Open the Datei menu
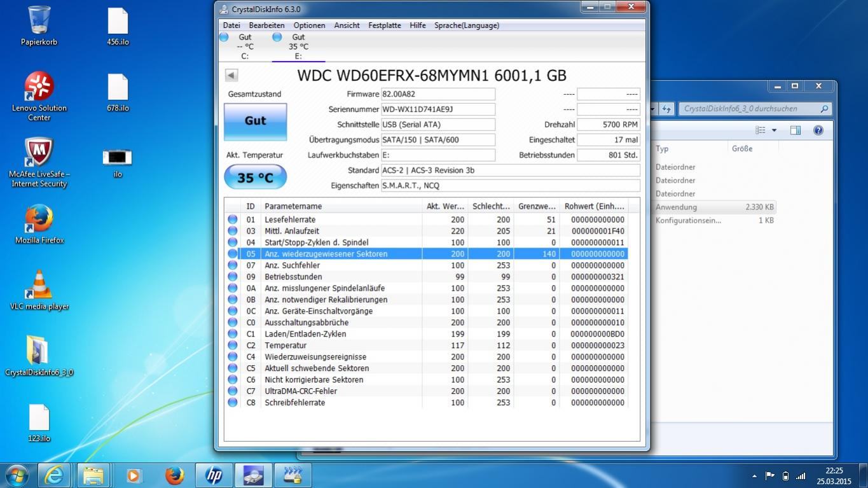The width and height of the screenshot is (868, 488). pyautogui.click(x=231, y=25)
